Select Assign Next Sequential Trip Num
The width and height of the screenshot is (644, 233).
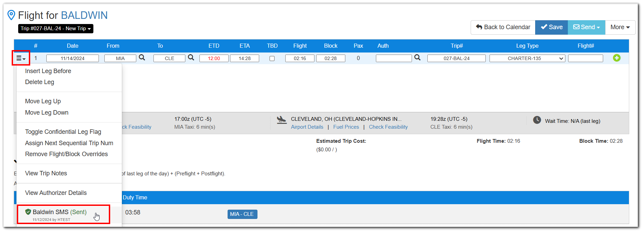click(69, 143)
